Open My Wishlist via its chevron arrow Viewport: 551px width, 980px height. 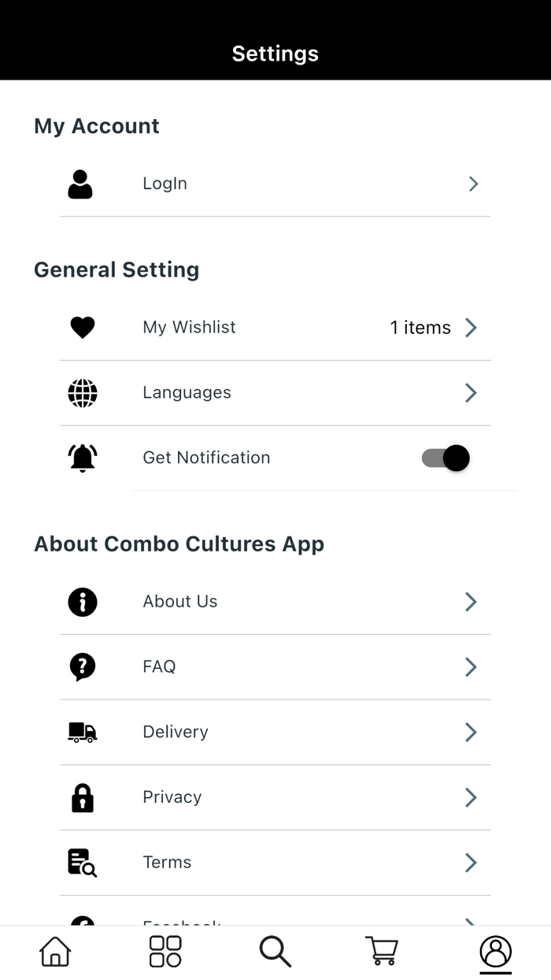[470, 327]
